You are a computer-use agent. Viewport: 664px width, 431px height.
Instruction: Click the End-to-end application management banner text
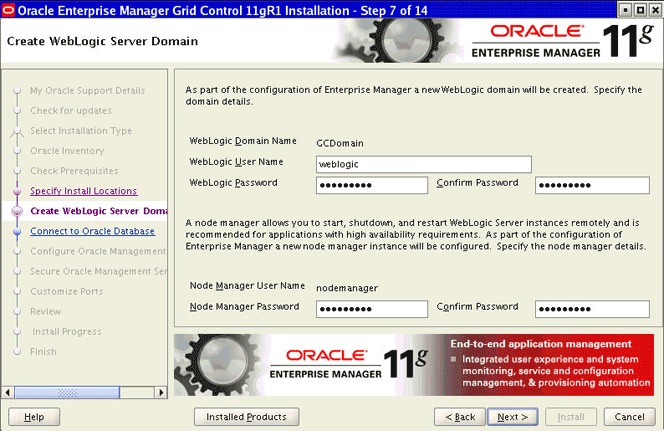coord(541,344)
